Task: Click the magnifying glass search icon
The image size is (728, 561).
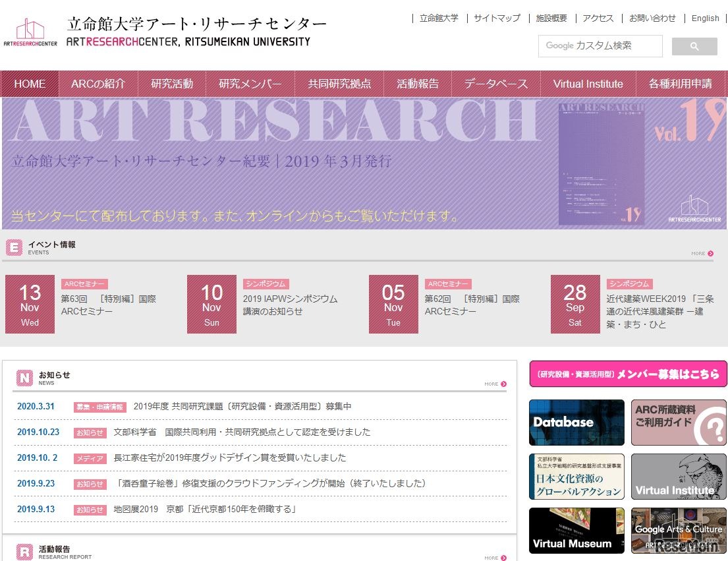Action: pyautogui.click(x=694, y=46)
